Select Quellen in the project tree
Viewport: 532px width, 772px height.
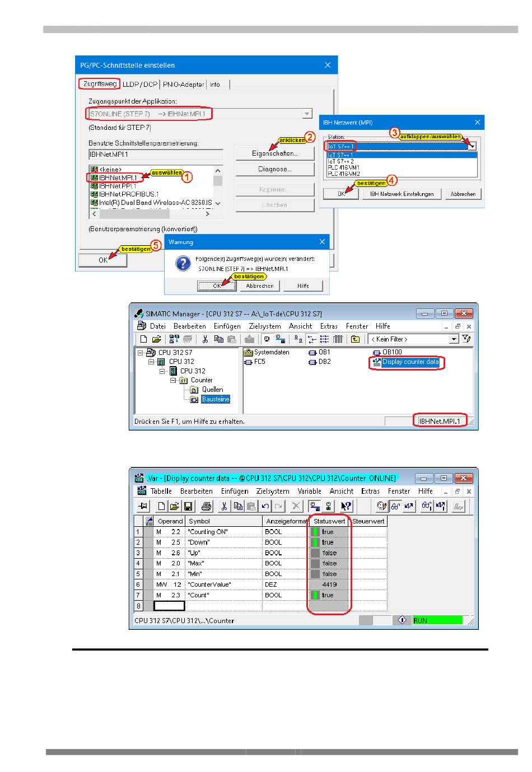coord(212,390)
